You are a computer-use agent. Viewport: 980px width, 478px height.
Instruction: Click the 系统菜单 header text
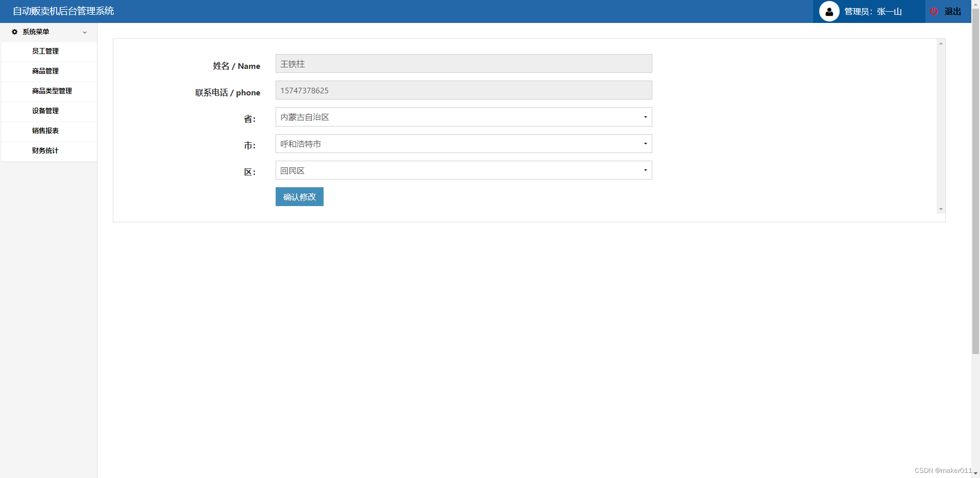[x=36, y=32]
